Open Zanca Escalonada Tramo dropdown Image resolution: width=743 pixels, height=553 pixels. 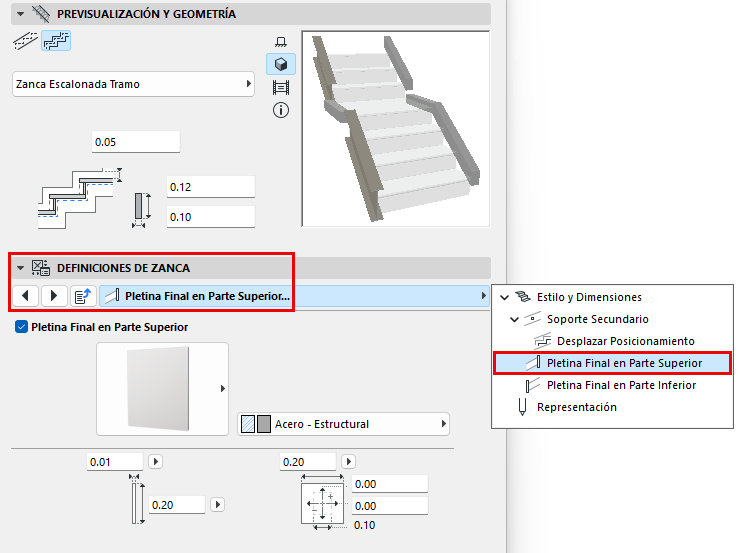point(133,84)
